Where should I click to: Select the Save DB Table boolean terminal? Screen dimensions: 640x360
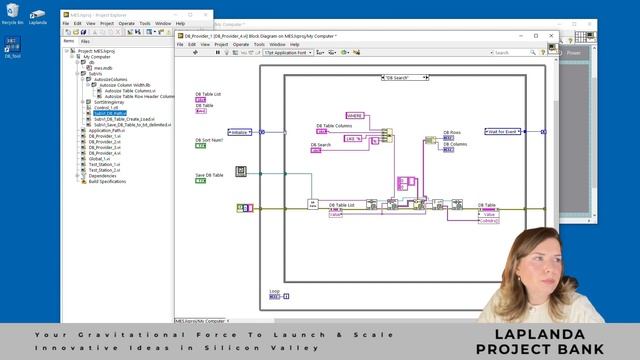click(x=200, y=181)
